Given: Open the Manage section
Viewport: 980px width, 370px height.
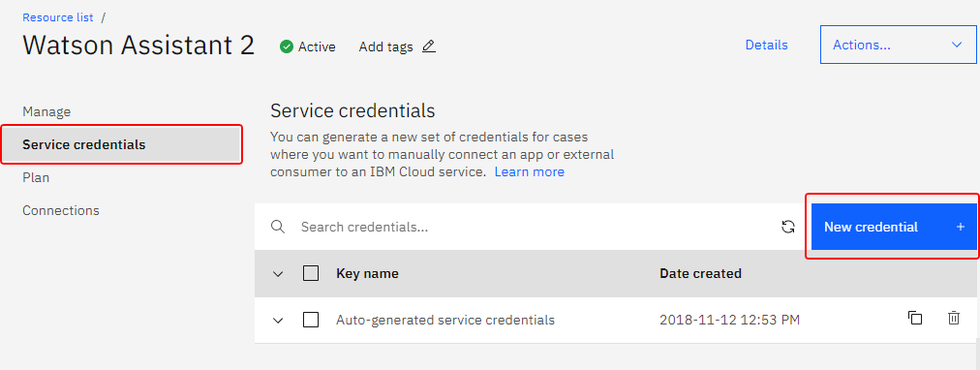Looking at the screenshot, I should (46, 112).
